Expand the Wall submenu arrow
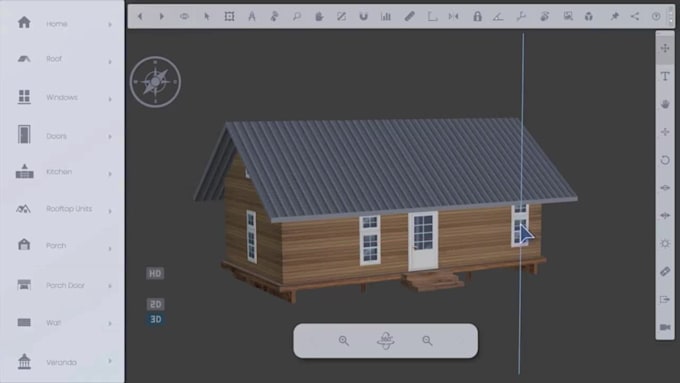 point(110,323)
